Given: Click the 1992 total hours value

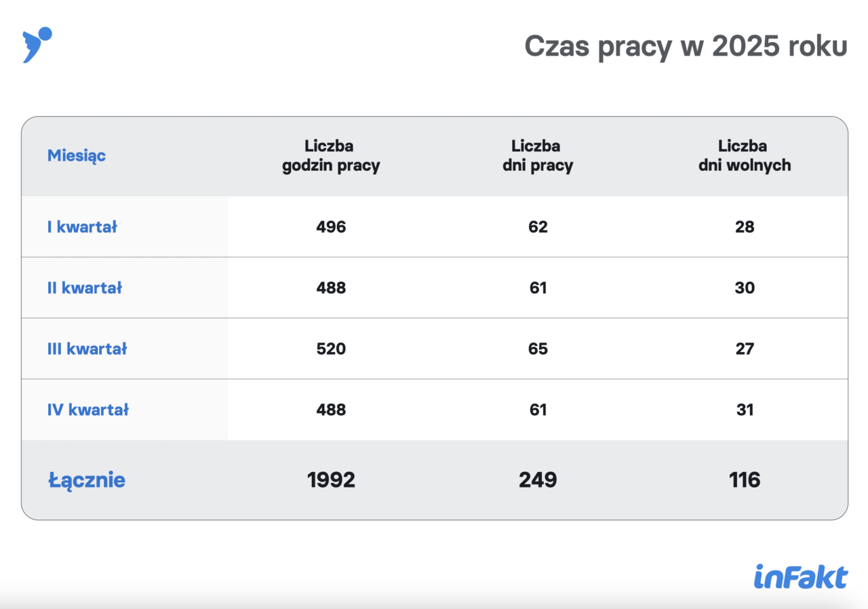Looking at the screenshot, I should click(x=331, y=480).
